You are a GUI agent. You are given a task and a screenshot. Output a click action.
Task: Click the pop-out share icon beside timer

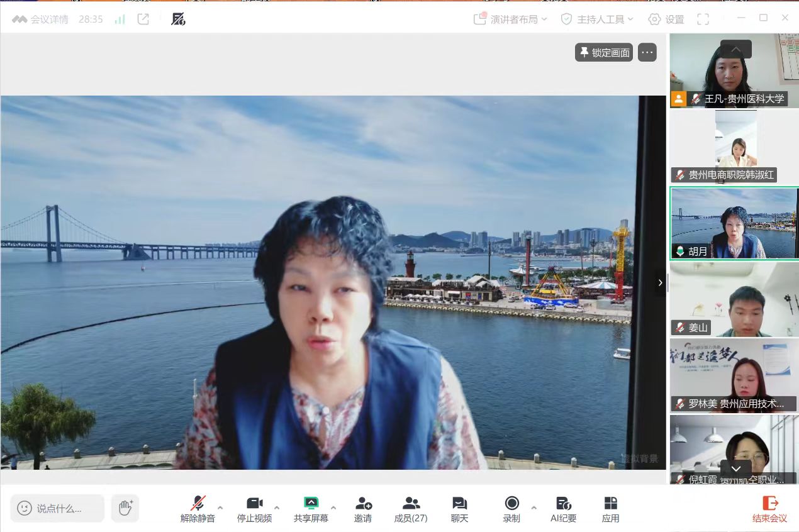143,19
